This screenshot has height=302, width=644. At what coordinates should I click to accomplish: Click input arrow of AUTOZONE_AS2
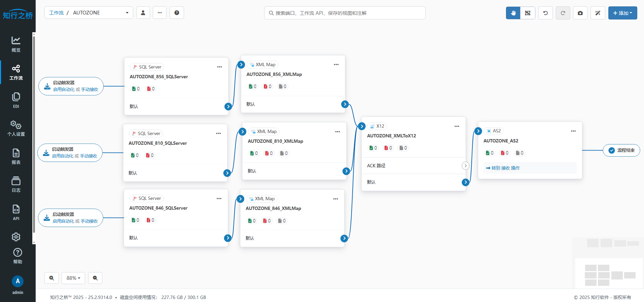coord(478,131)
